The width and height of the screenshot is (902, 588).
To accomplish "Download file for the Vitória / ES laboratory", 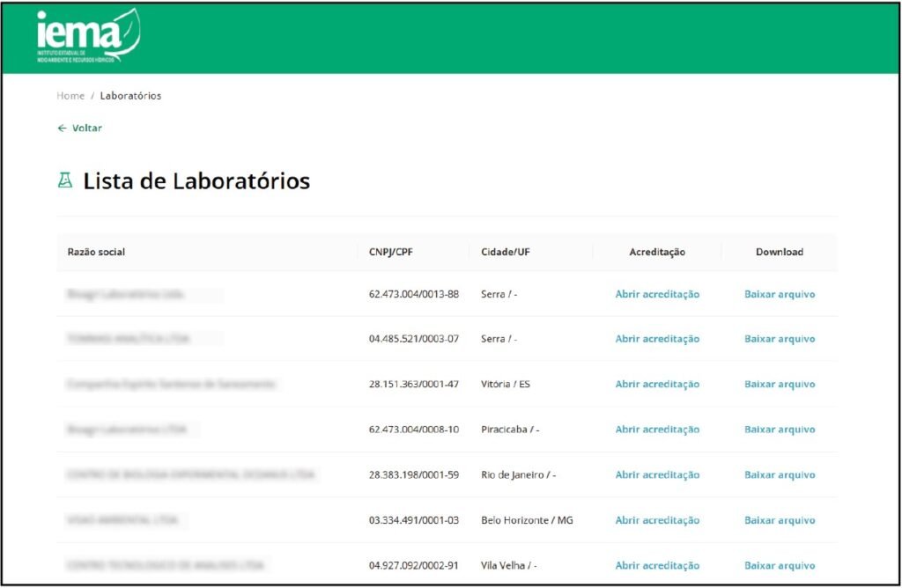I will [x=780, y=385].
